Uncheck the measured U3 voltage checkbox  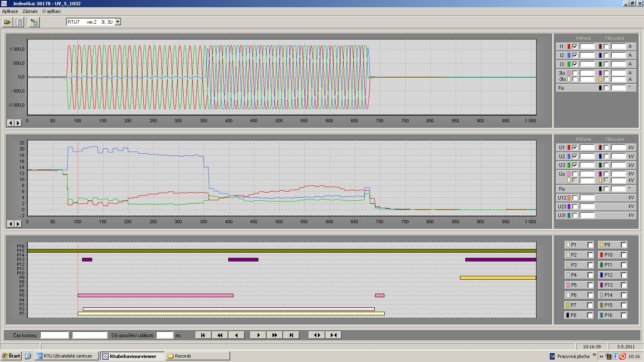(575, 165)
